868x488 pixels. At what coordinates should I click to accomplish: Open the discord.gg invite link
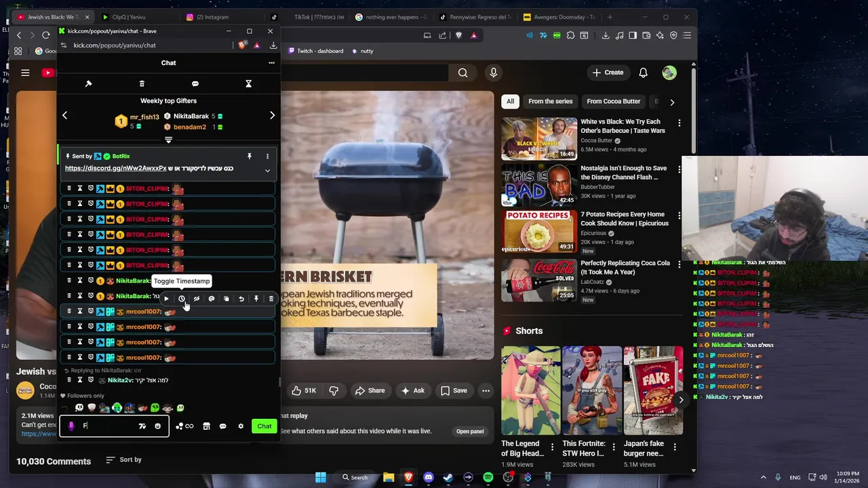[116, 168]
